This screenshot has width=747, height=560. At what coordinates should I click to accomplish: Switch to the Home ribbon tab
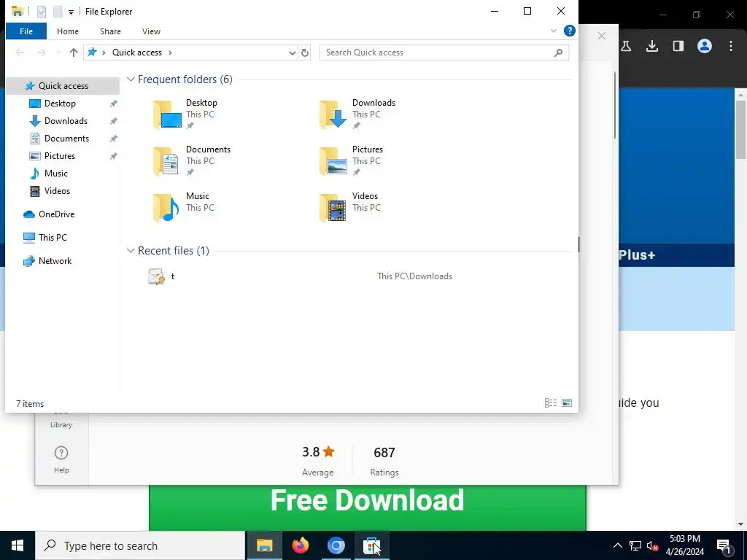coord(68,31)
